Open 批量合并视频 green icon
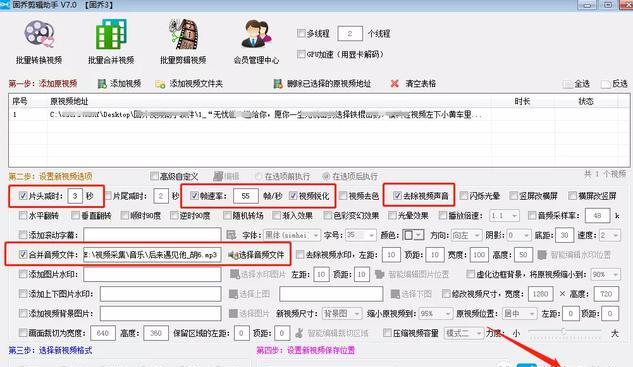The height and width of the screenshot is (367, 633). click(x=111, y=34)
